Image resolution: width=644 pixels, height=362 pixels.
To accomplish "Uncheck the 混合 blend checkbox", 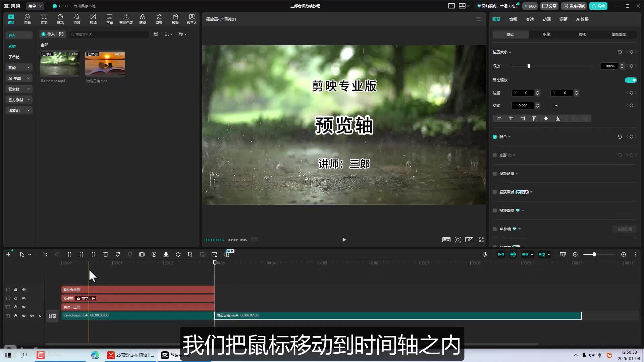I will [x=495, y=137].
